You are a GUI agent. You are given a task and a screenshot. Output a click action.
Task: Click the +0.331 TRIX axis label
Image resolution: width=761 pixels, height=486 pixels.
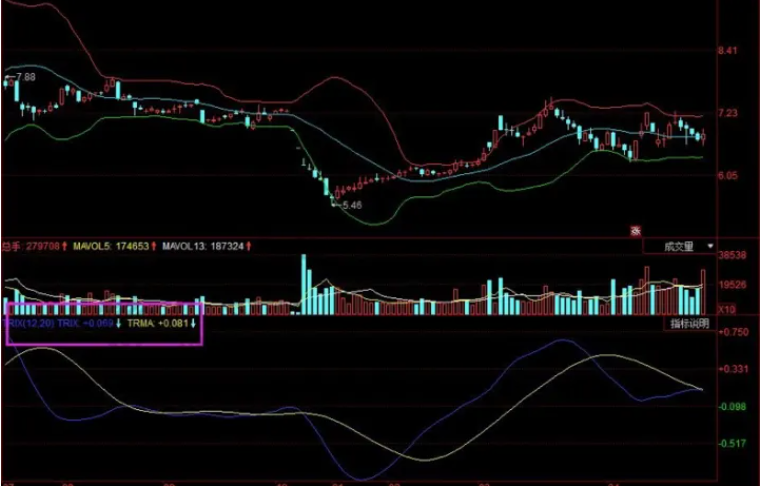tap(733, 369)
